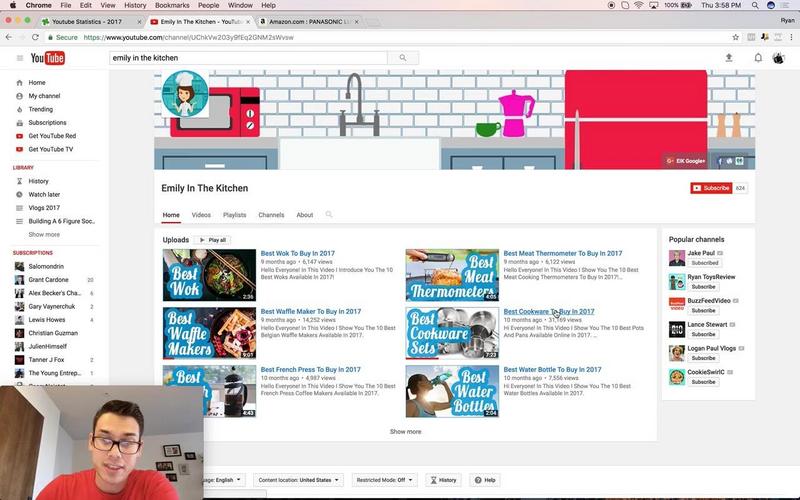The image size is (800, 500).
Task: Open Best Wok To Buy In 2017 title
Action: coord(297,254)
